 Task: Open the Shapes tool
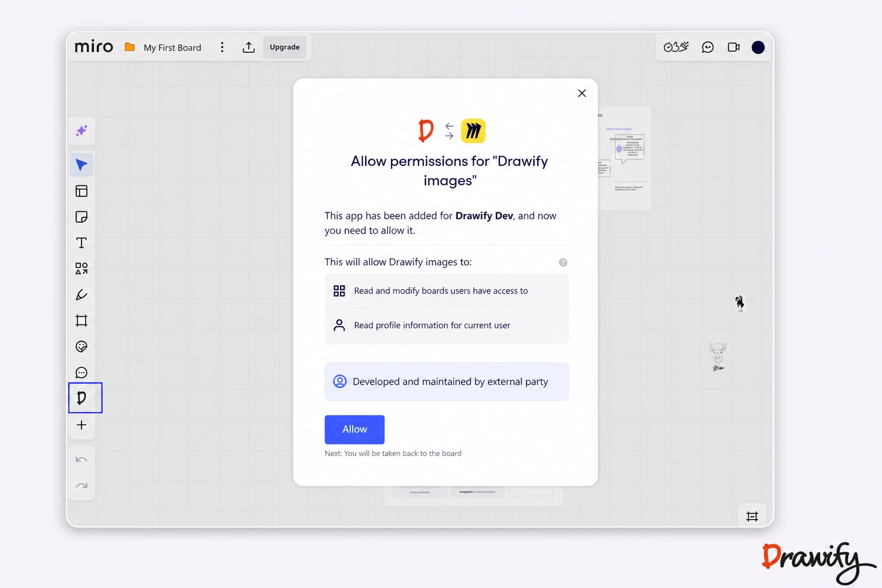coord(82,269)
